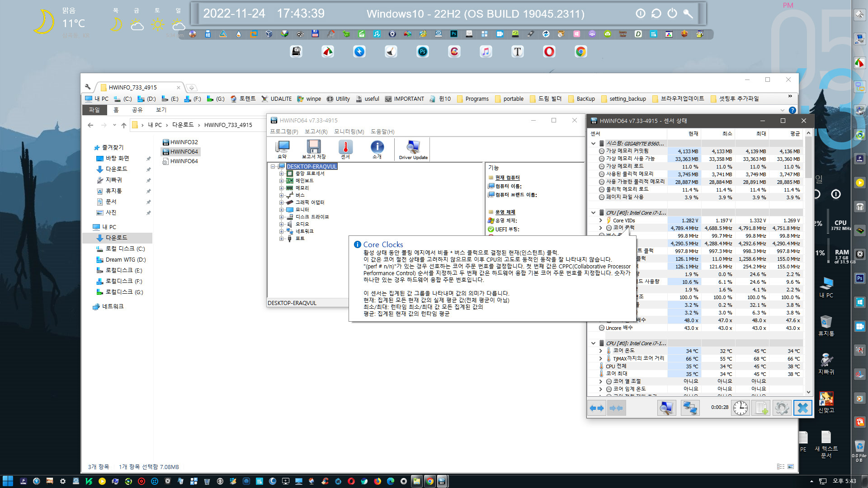Viewport: 868px width, 488px height.
Task: Click the Driver Update icon
Action: tap(413, 150)
